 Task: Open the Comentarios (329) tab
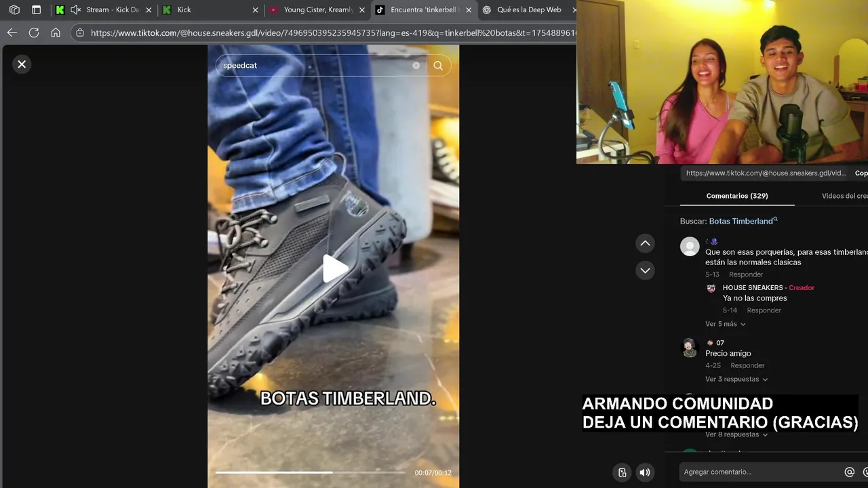pos(737,196)
